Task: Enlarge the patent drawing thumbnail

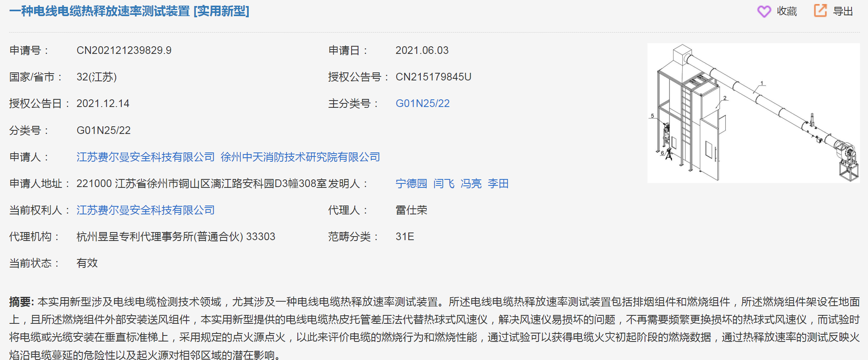Action: pyautogui.click(x=753, y=113)
